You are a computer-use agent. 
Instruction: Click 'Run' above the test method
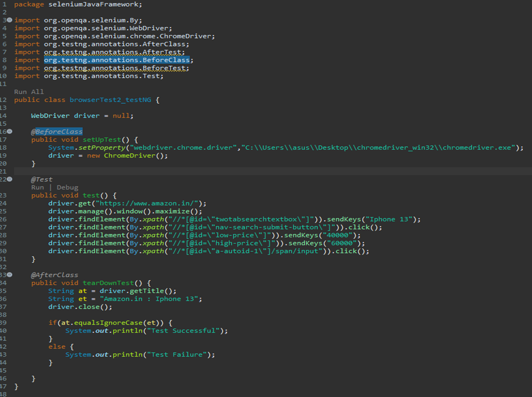tap(37, 188)
